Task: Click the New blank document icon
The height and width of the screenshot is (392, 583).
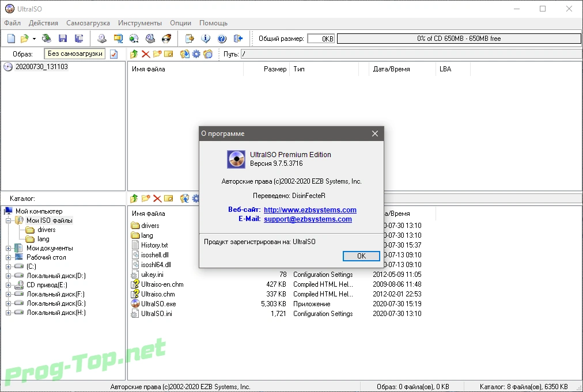Action: point(11,38)
